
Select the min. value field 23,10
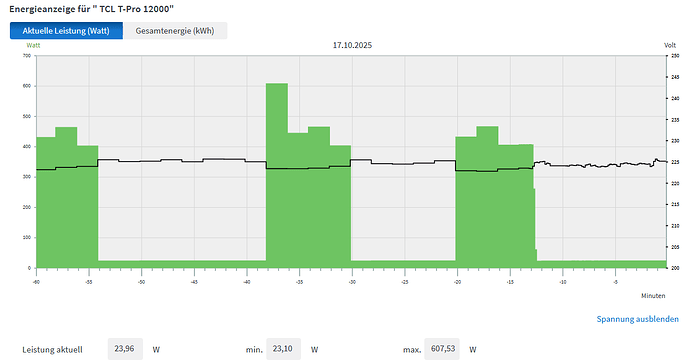283,349
